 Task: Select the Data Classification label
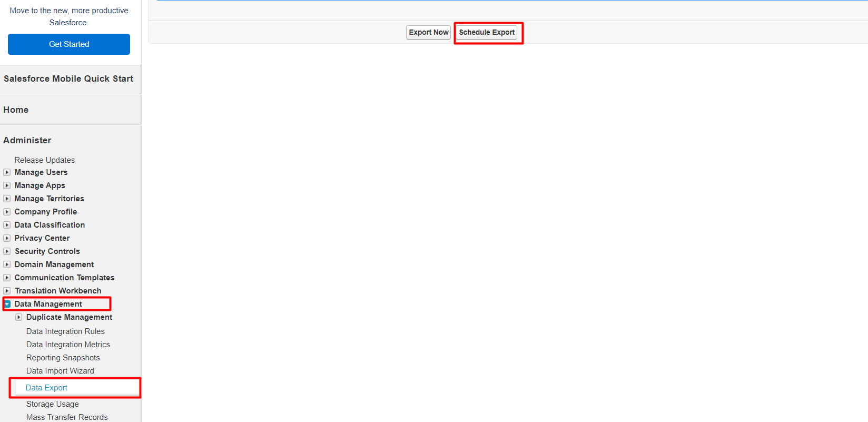tap(50, 225)
